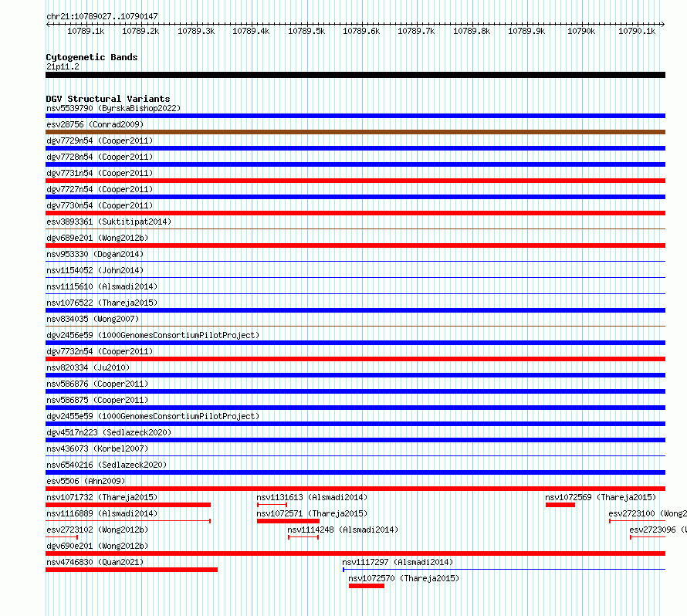Screen dimensions: 687x616
Task: Select the dgv7729n54 (Cooper2011) label
Action: click(100, 140)
